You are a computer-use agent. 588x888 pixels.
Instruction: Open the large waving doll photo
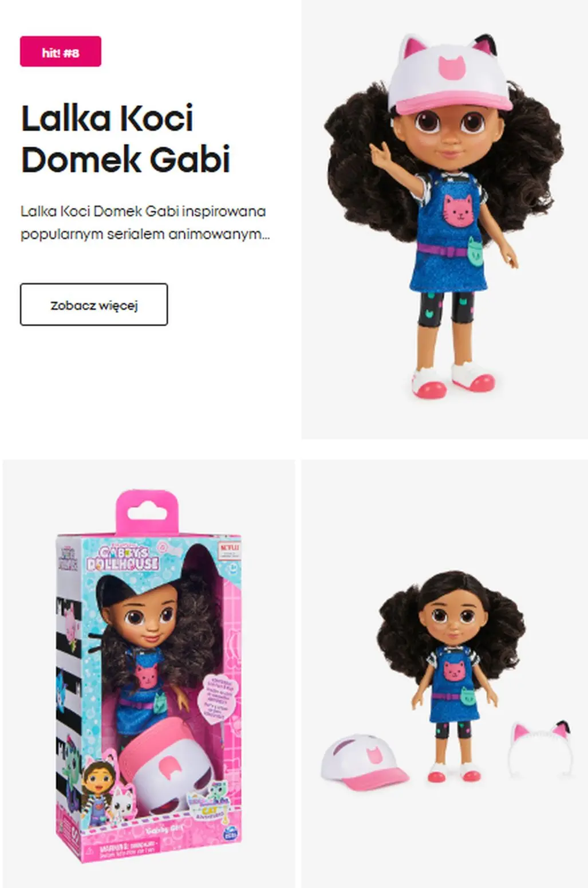pyautogui.click(x=445, y=219)
